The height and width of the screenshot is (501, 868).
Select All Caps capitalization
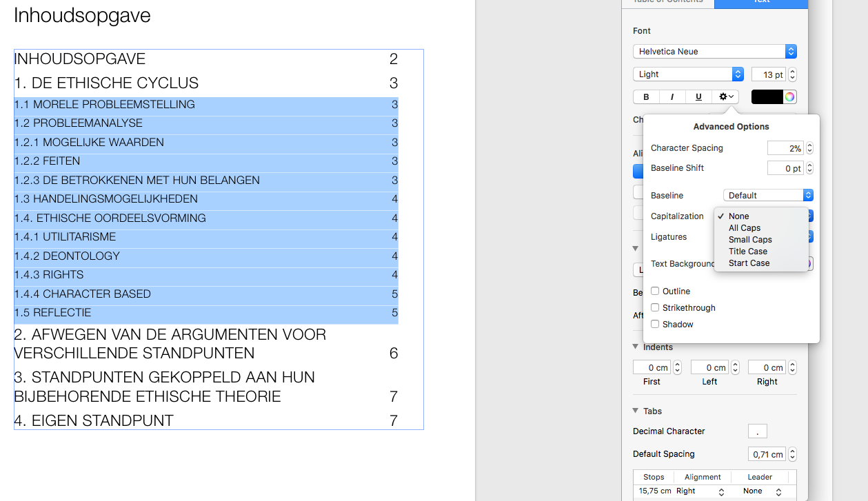pyautogui.click(x=744, y=227)
